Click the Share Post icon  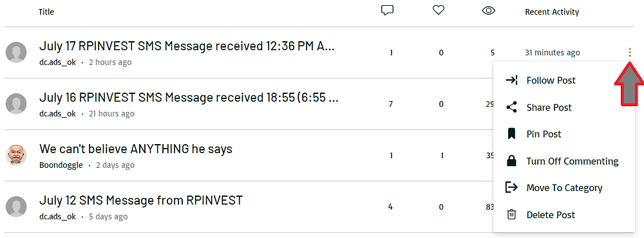511,107
